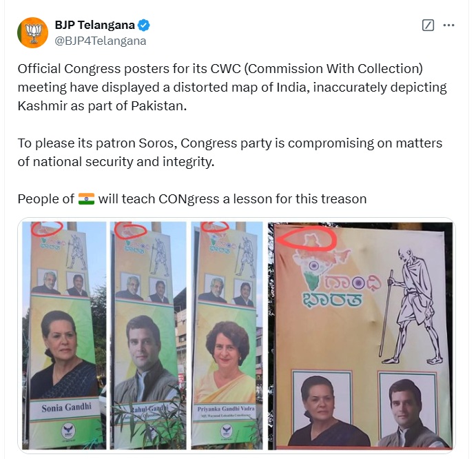Open BJP Telangana's lotus profile avatar
Image resolution: width=476 pixels, height=459 pixels.
point(32,33)
